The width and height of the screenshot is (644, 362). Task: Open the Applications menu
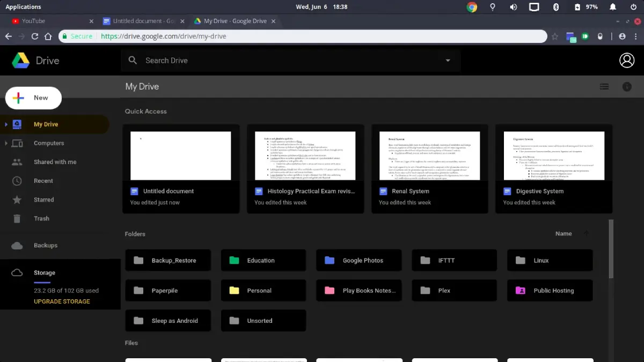pos(23,6)
